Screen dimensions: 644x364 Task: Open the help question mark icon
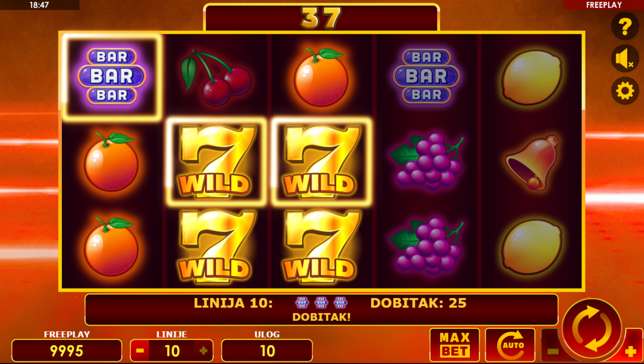(625, 27)
